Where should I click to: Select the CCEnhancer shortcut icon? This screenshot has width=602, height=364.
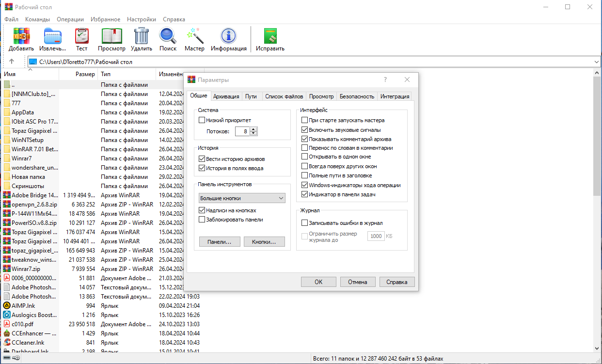[x=7, y=333]
